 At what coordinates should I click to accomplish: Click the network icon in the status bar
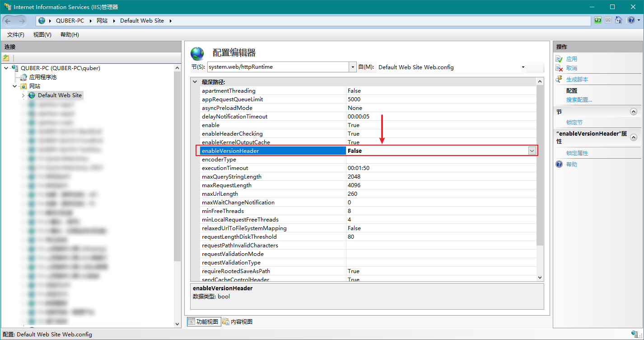[635, 335]
